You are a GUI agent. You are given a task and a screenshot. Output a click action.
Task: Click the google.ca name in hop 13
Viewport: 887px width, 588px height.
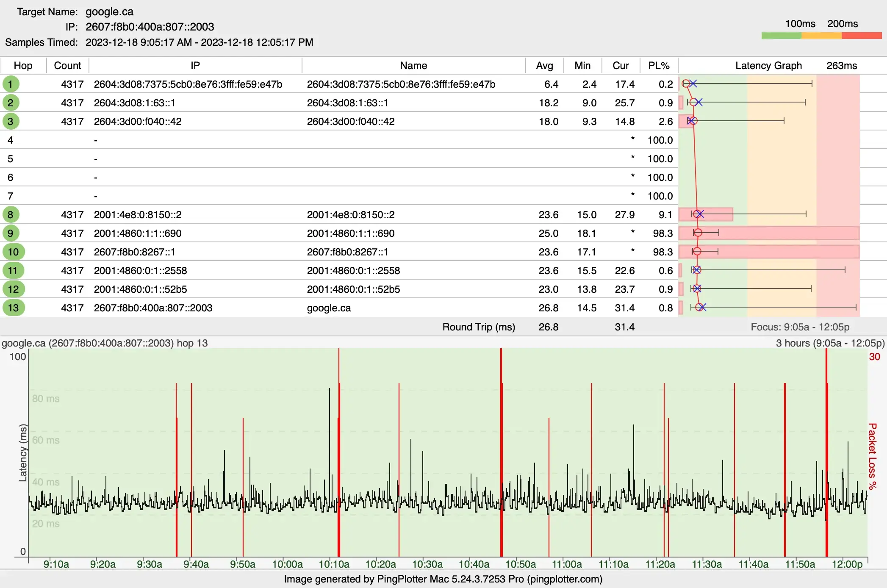(x=329, y=308)
